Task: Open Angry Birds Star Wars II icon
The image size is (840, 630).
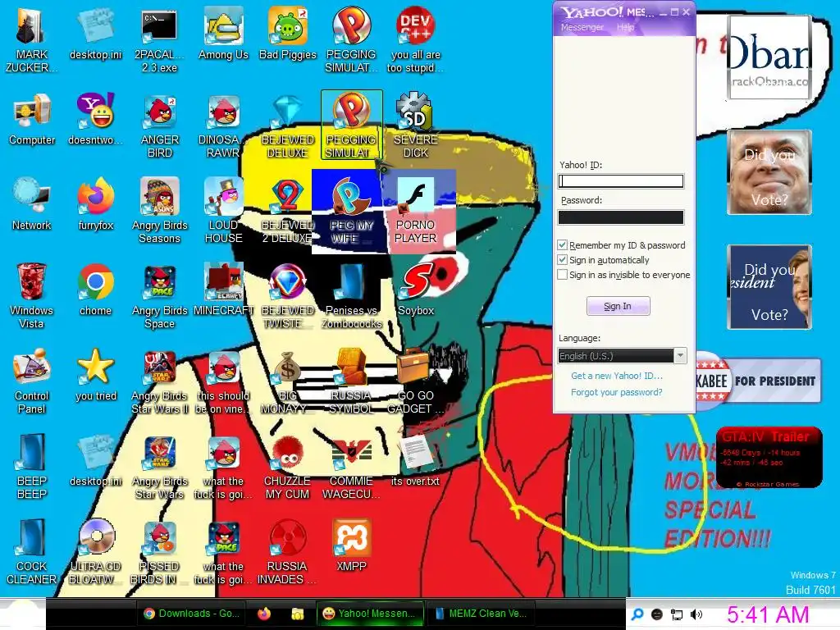Action: [160, 382]
